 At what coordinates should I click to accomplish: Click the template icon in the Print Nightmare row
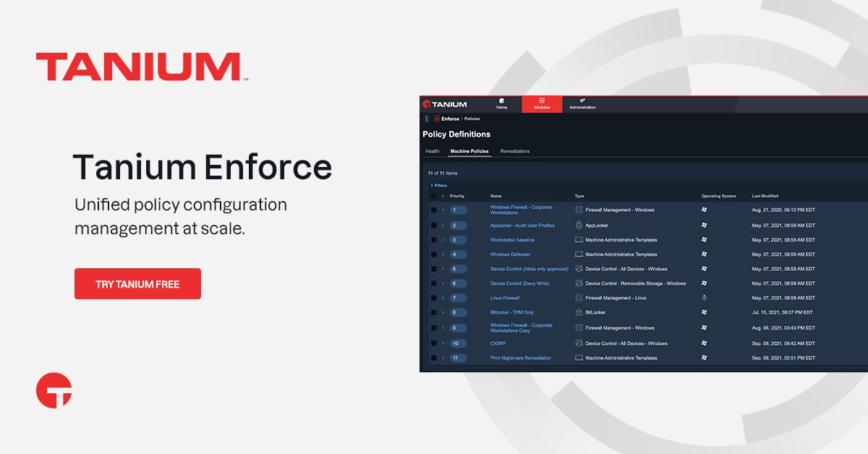point(579,357)
